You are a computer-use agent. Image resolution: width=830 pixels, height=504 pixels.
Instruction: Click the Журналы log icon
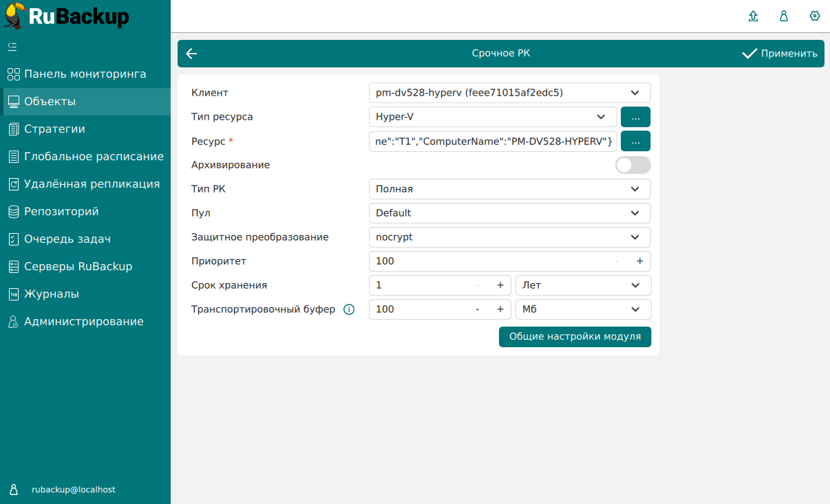13,294
